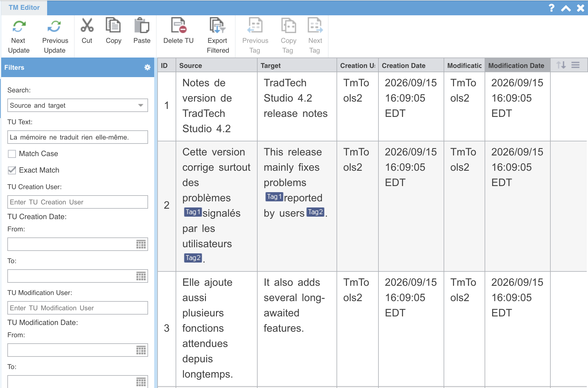The width and height of the screenshot is (588, 388).
Task: Enable the Match Case checkbox
Action: [x=12, y=154]
